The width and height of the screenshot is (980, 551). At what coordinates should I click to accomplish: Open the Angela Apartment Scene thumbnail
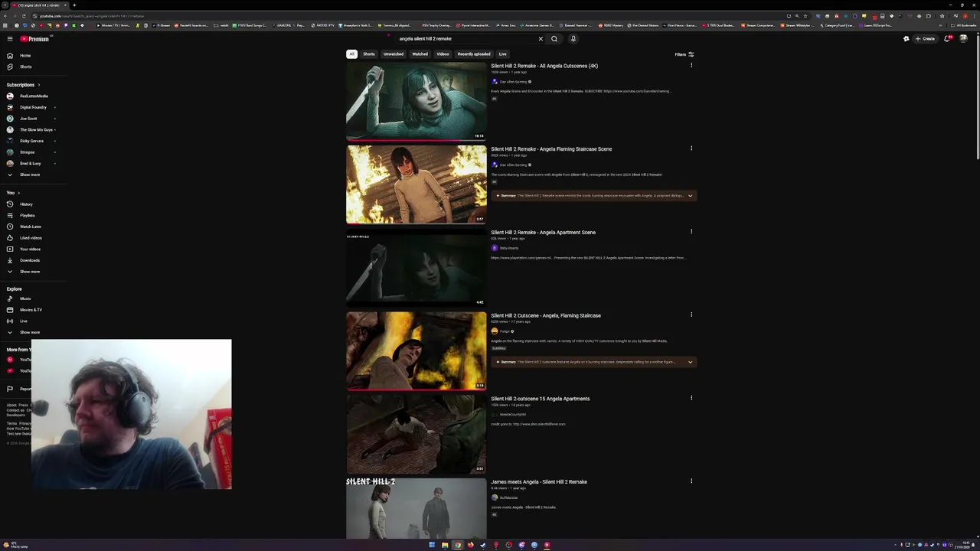[x=416, y=268]
